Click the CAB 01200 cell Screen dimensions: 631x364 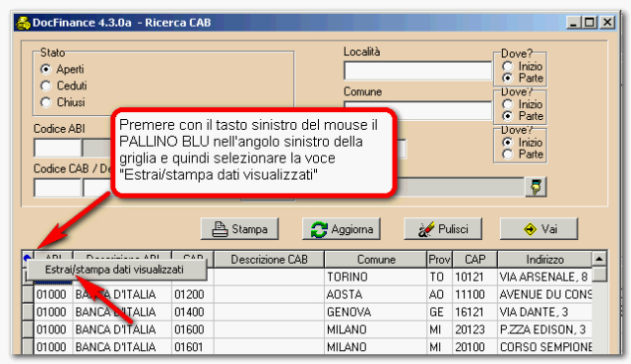pos(193,294)
